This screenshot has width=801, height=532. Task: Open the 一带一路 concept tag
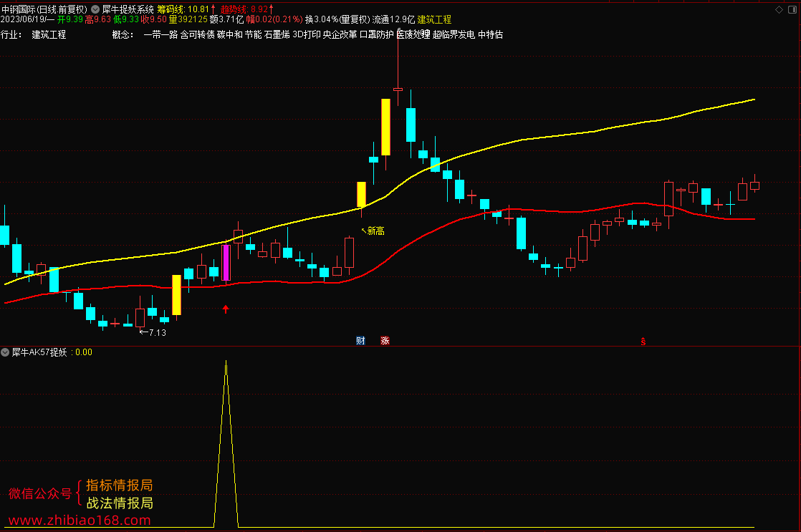[161, 34]
